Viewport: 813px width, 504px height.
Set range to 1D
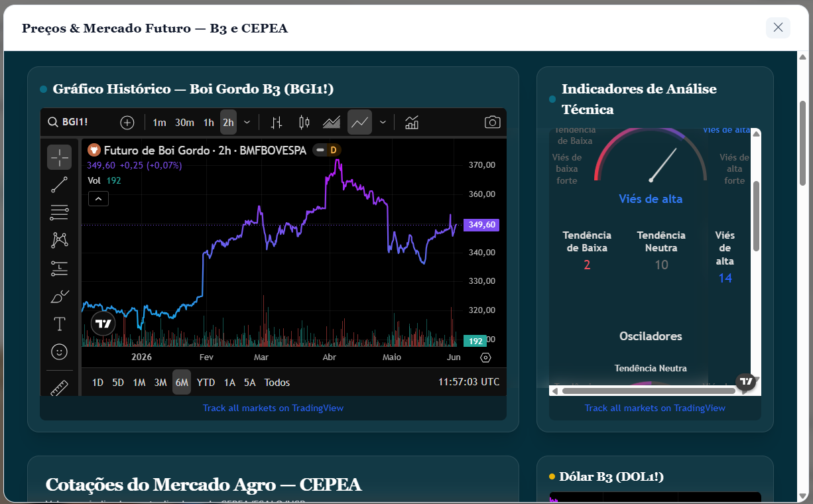click(x=97, y=383)
